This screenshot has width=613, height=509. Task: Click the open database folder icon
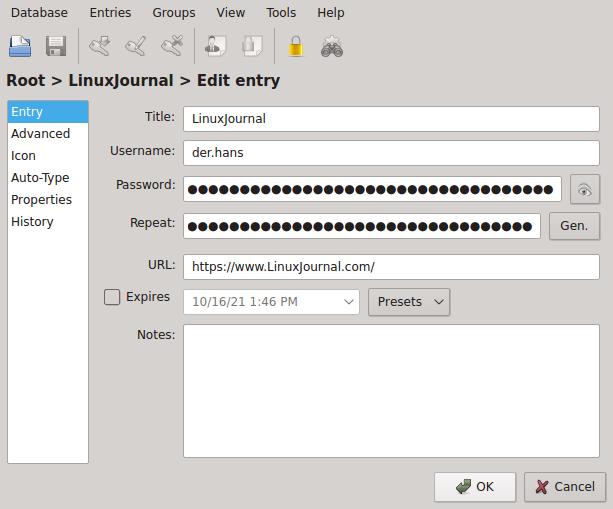[20, 46]
